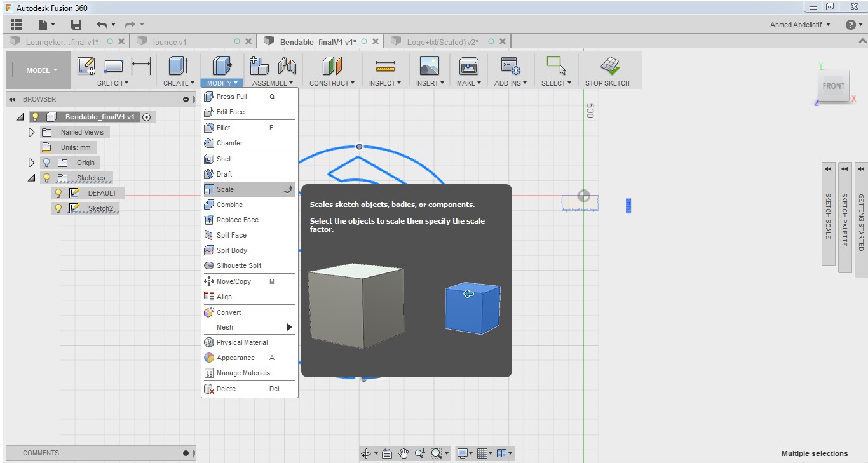Click the Scripts and Add-Ins icon
Screen dimensions: 868x463
tap(510, 66)
